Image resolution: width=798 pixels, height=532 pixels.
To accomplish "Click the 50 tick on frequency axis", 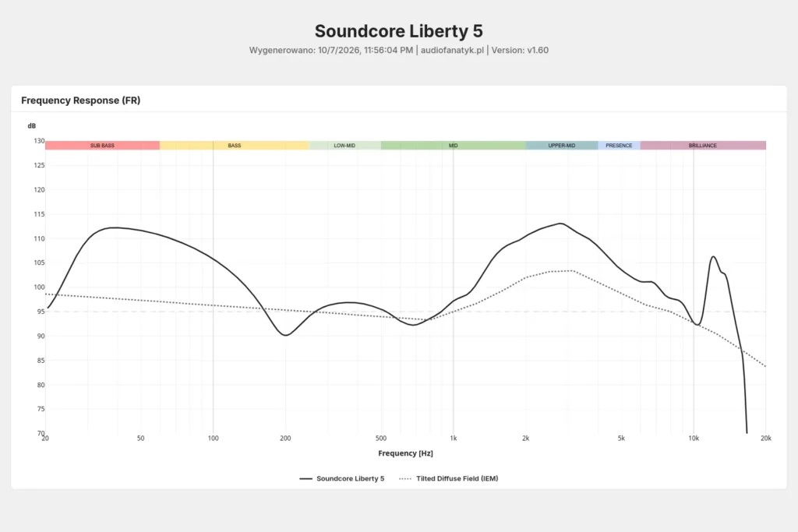I will [140, 438].
